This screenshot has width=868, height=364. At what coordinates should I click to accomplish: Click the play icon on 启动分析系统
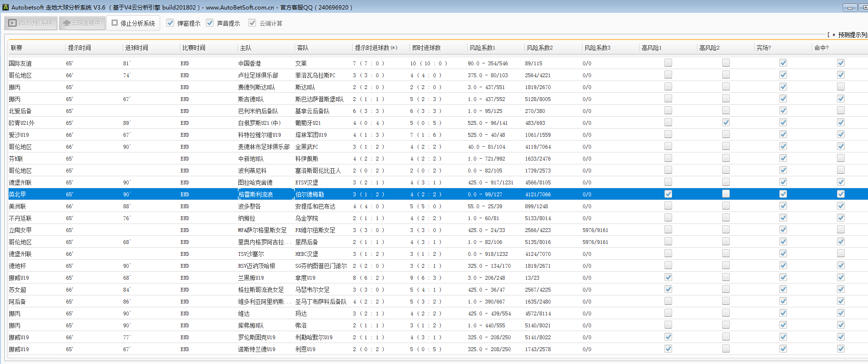click(13, 23)
